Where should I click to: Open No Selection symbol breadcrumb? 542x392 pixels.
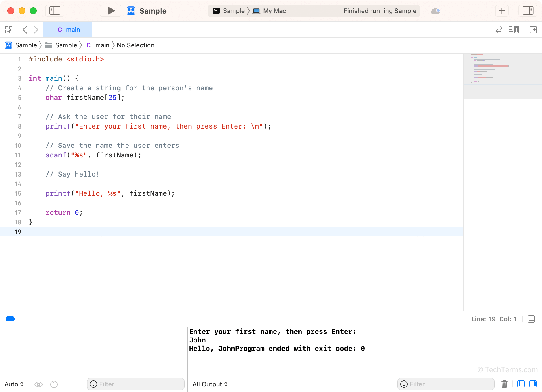[135, 45]
